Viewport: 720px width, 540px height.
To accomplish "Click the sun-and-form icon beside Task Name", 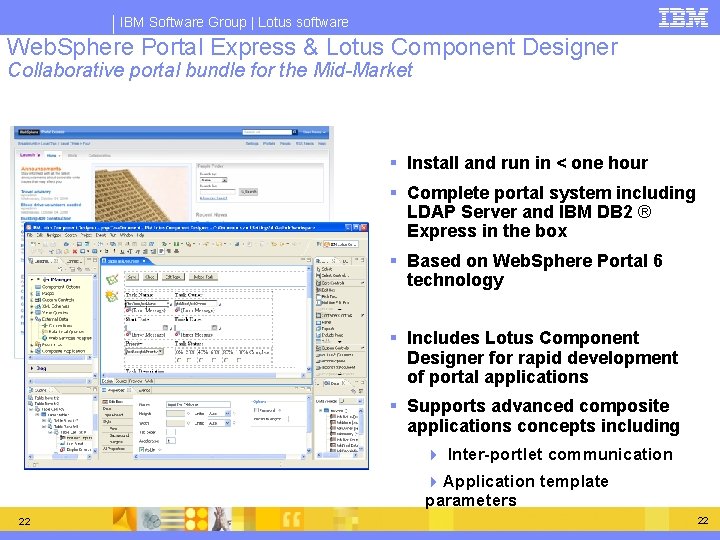I will pyautogui.click(x=112, y=296).
